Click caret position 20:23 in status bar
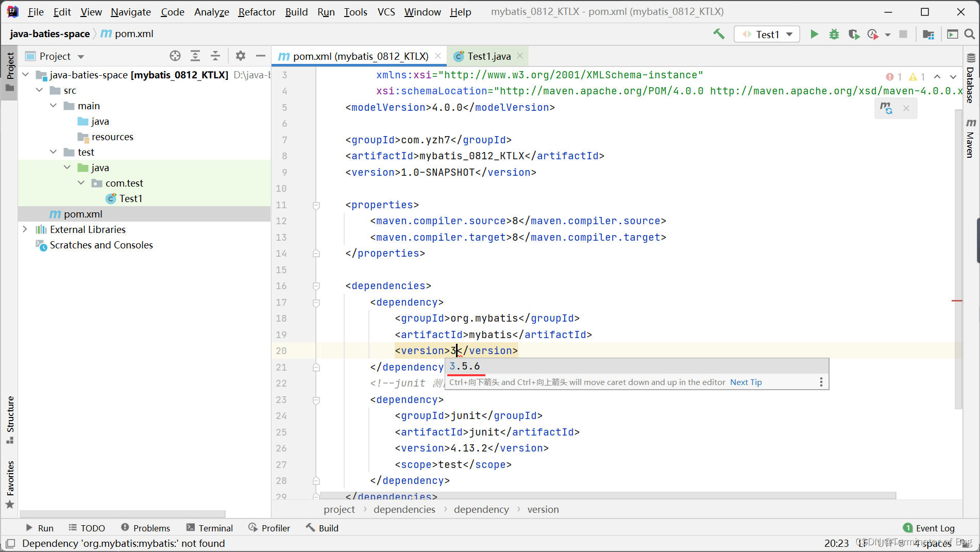 [836, 543]
